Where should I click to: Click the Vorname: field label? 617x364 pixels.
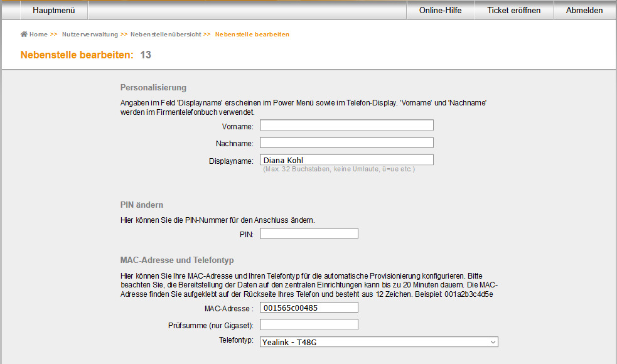[238, 127]
